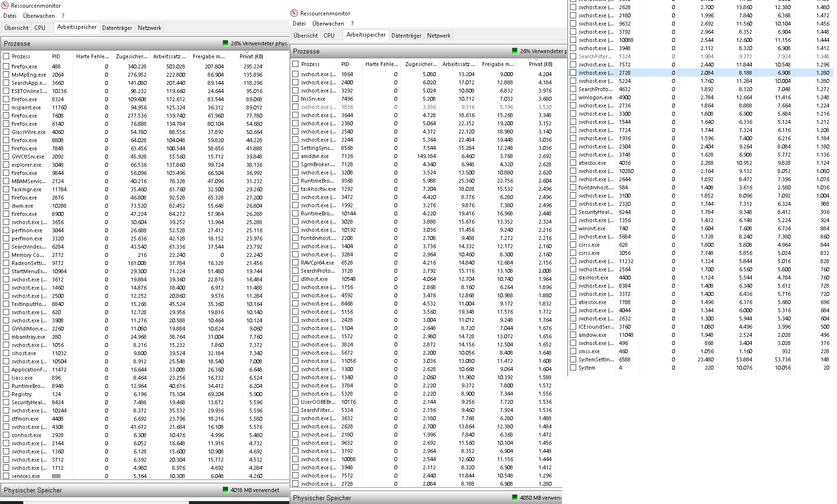Image resolution: width=837 pixels, height=504 pixels.
Task: Tick the csrss.exe PID 628 checkbox
Action: (573, 245)
